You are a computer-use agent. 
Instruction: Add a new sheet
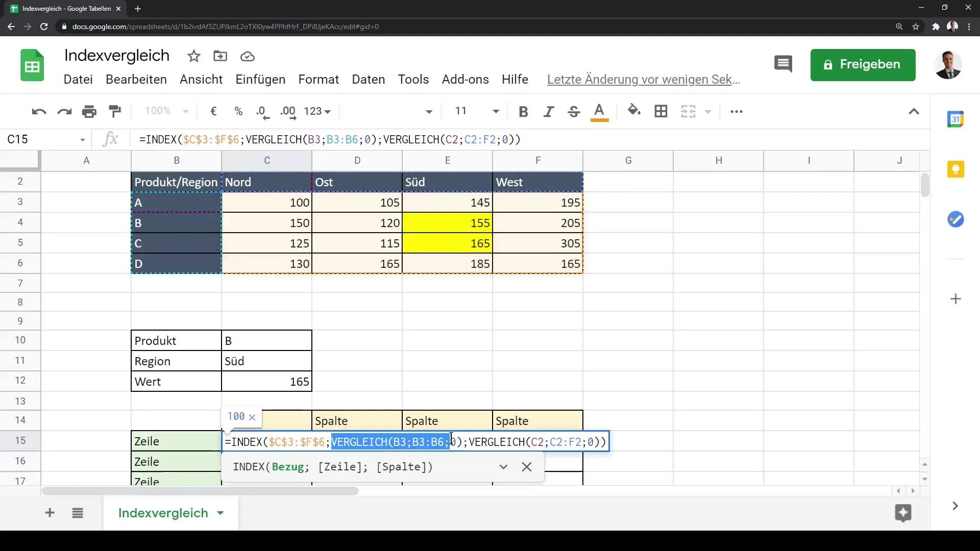tap(50, 513)
